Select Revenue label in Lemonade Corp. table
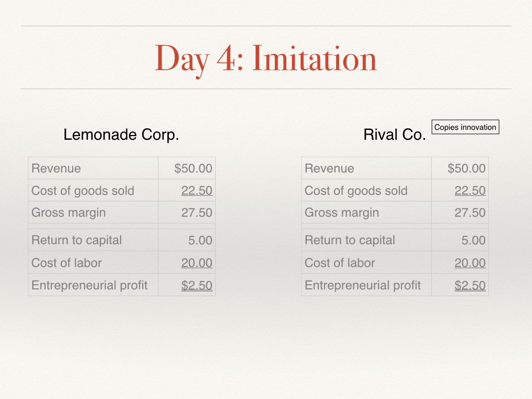Screen dimensions: 532x399 [x=56, y=168]
